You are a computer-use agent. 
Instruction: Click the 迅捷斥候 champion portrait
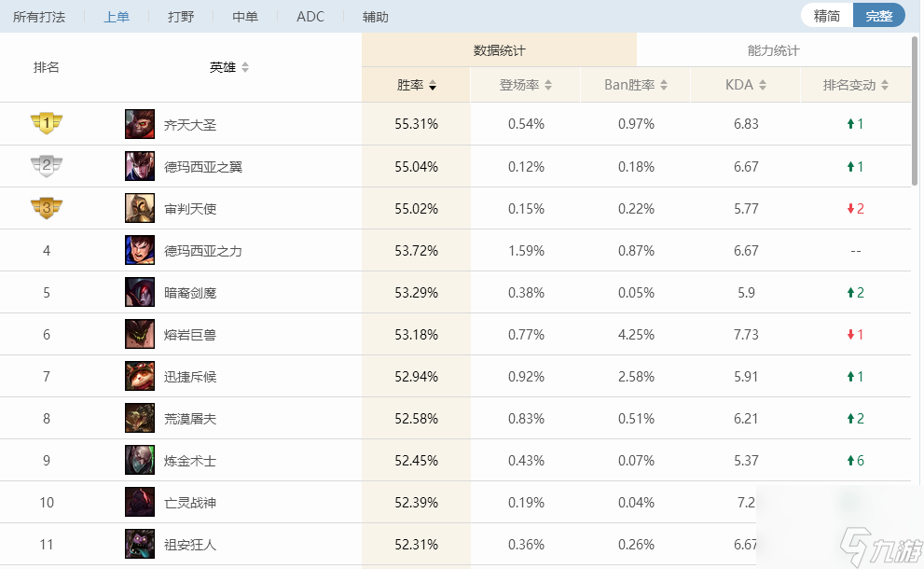click(x=140, y=376)
